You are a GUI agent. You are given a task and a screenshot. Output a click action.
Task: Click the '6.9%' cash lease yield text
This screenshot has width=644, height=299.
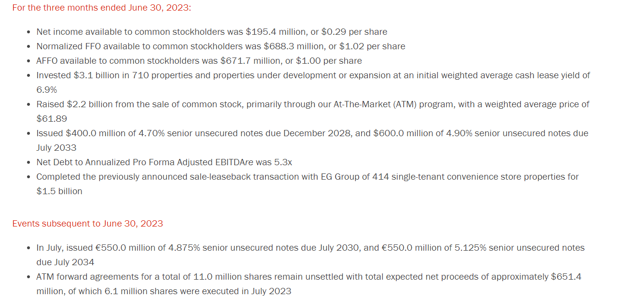[46, 90]
